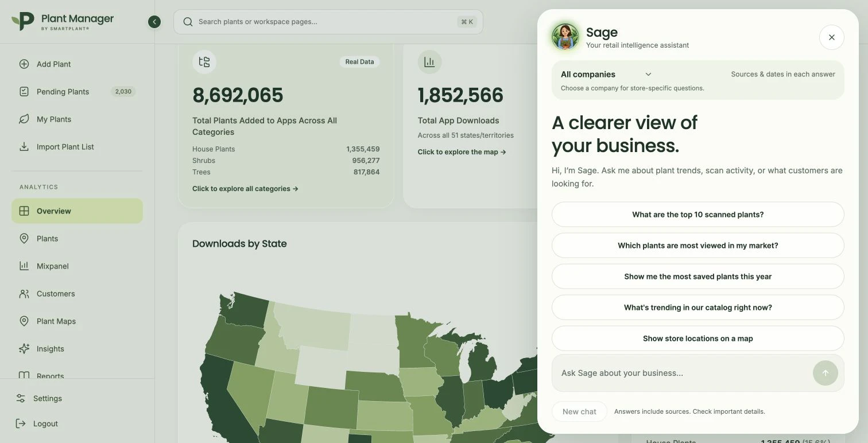Follow 'Click to explore the map' link
868x443 pixels.
point(462,152)
